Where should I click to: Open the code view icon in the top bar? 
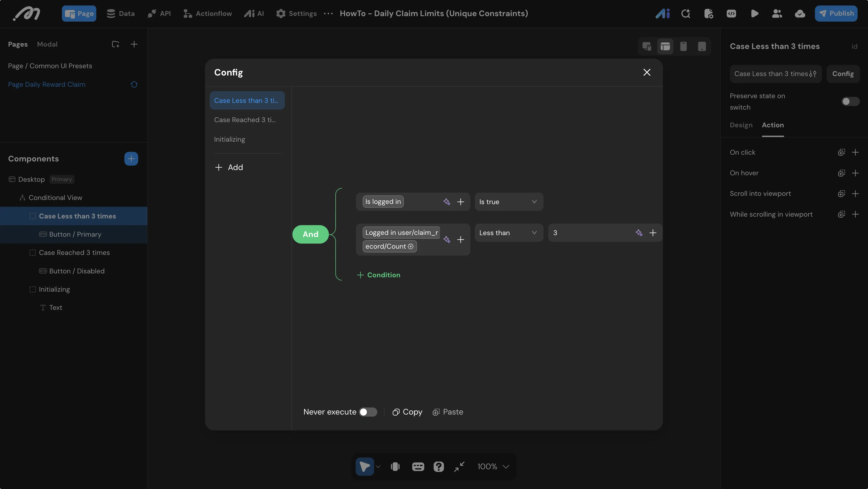click(731, 14)
